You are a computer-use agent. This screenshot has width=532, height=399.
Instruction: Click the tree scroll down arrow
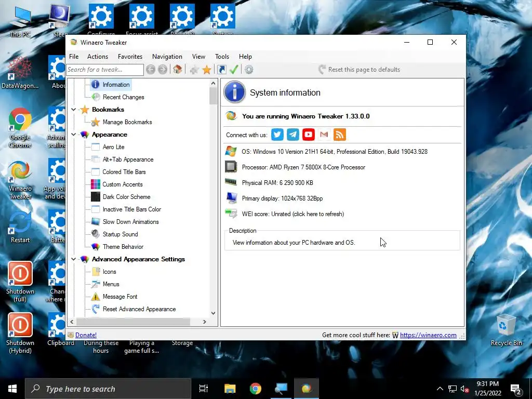tap(213, 313)
